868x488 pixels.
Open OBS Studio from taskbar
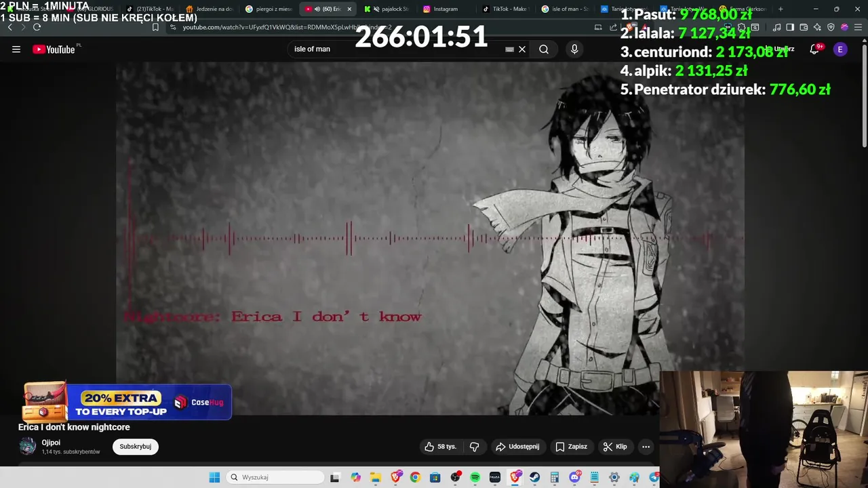point(455,477)
